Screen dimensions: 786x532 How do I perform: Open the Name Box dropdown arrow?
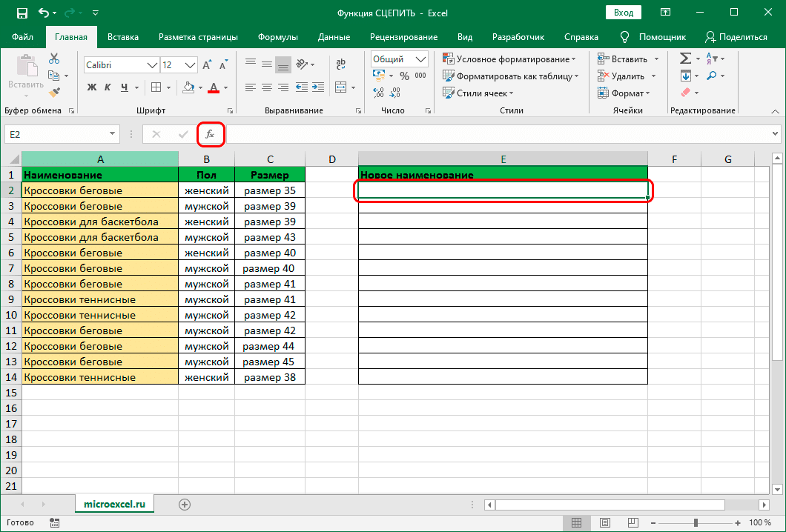point(113,134)
